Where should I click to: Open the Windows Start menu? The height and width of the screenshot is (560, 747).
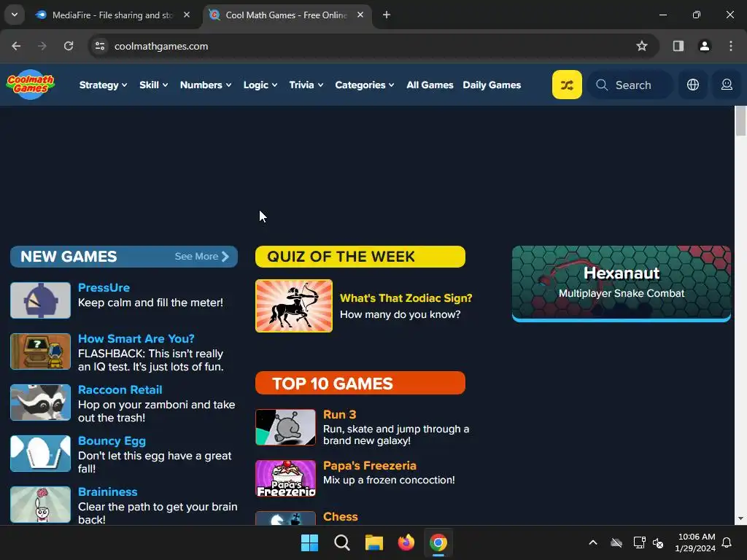click(309, 542)
